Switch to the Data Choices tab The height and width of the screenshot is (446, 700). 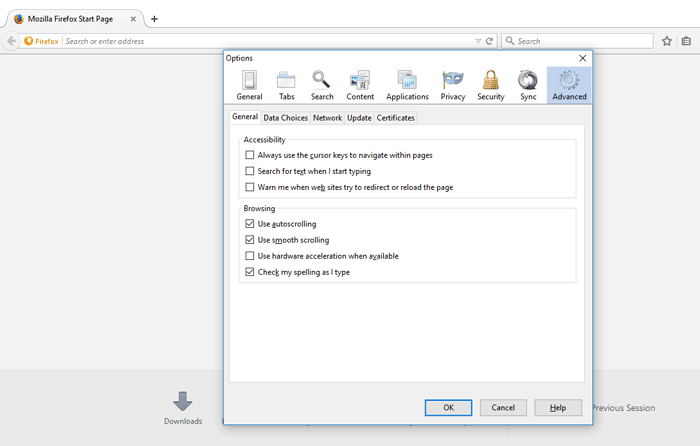[x=285, y=118]
